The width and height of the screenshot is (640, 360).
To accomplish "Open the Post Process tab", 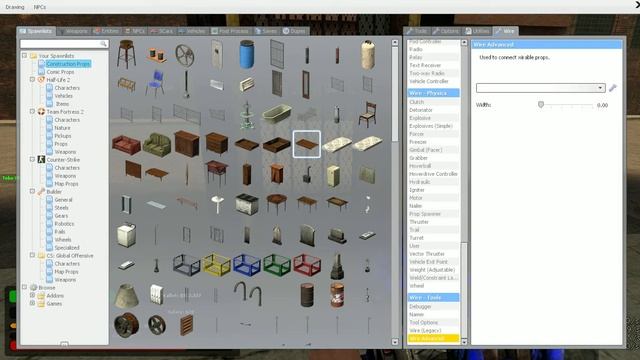I will pyautogui.click(x=230, y=31).
